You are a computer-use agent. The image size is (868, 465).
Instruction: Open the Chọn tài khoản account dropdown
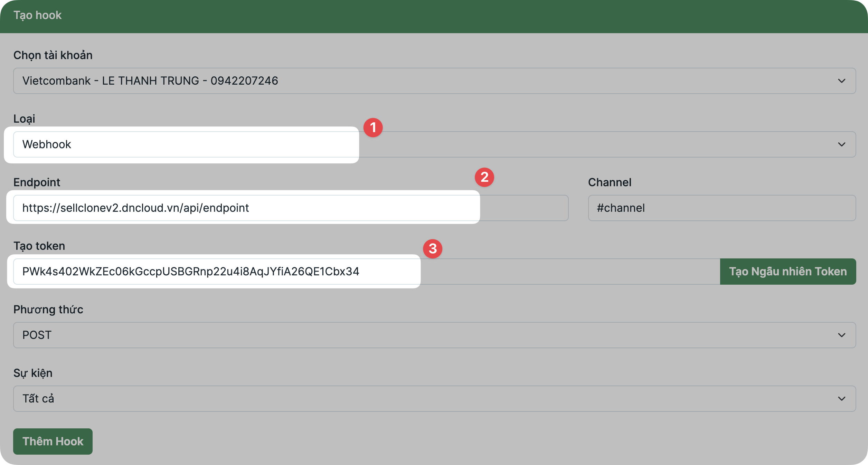point(434,81)
